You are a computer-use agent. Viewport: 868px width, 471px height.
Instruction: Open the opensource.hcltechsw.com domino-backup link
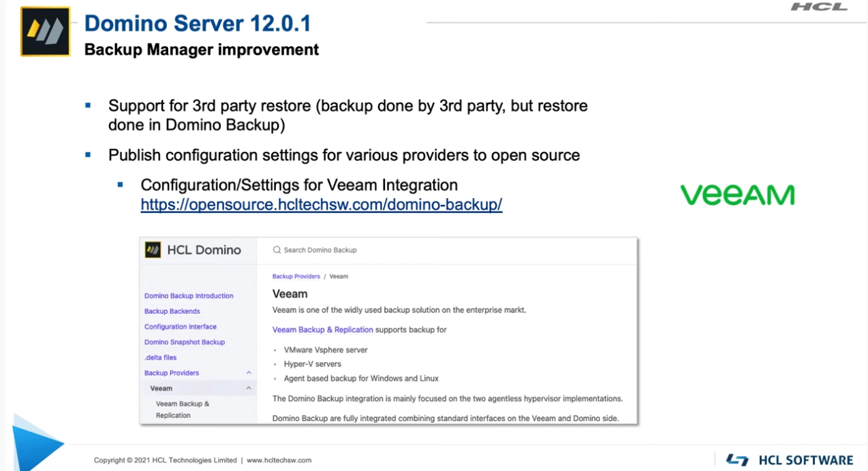click(322, 204)
